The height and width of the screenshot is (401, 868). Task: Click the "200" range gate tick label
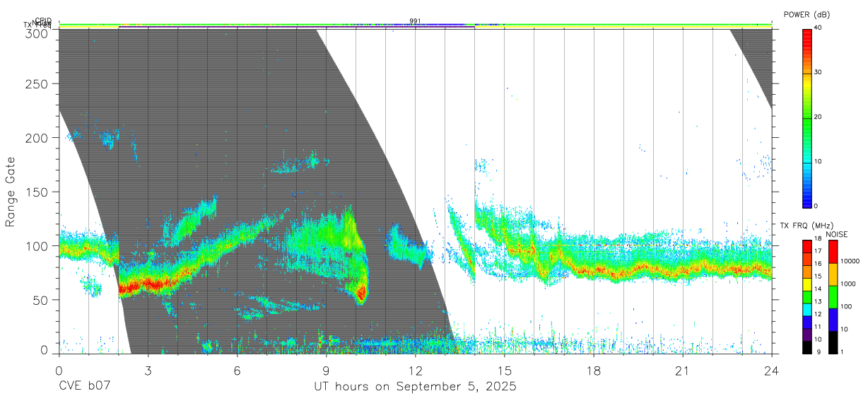[x=38, y=138]
